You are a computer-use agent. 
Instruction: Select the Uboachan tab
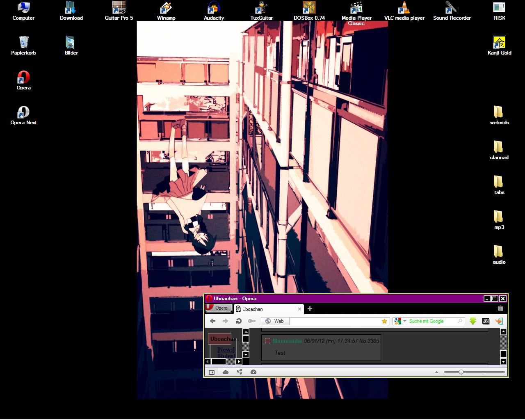pyautogui.click(x=268, y=309)
